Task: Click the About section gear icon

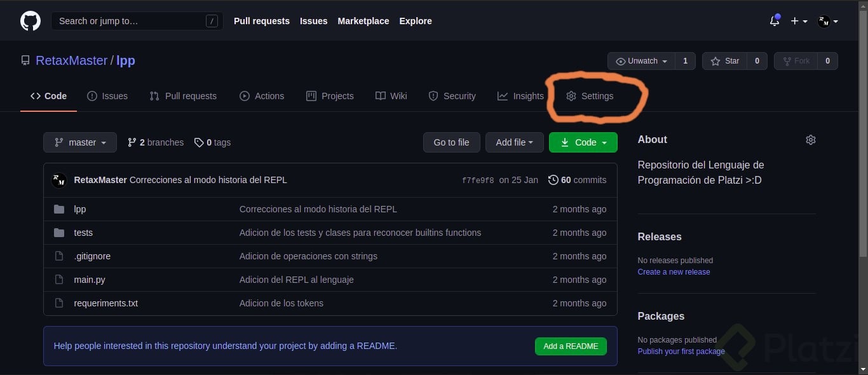Action: [810, 140]
